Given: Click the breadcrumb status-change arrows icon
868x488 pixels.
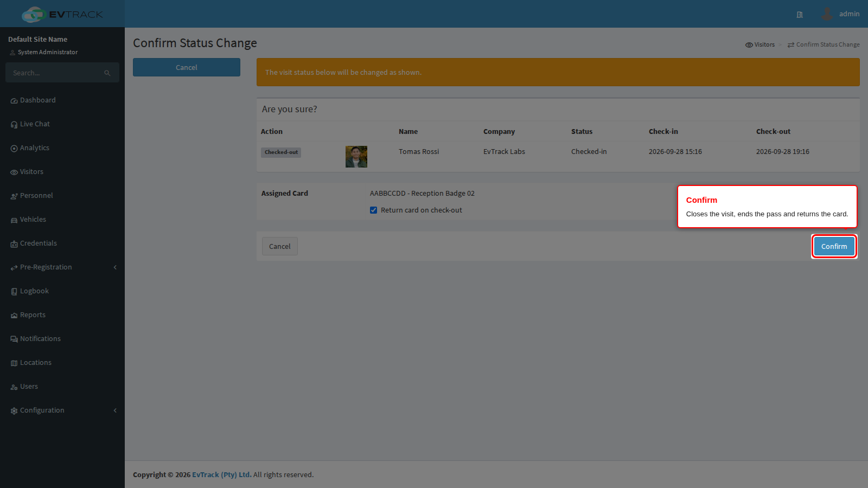Looking at the screenshot, I should 791,45.
